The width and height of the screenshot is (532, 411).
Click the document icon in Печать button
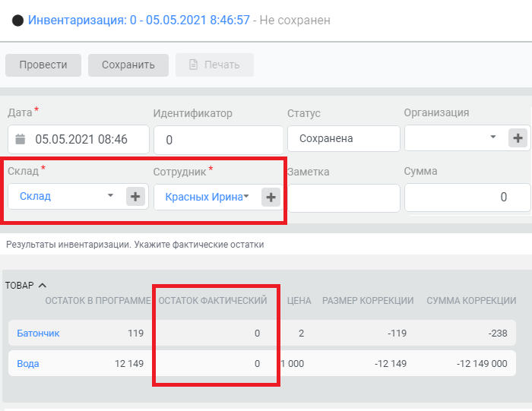coord(193,65)
